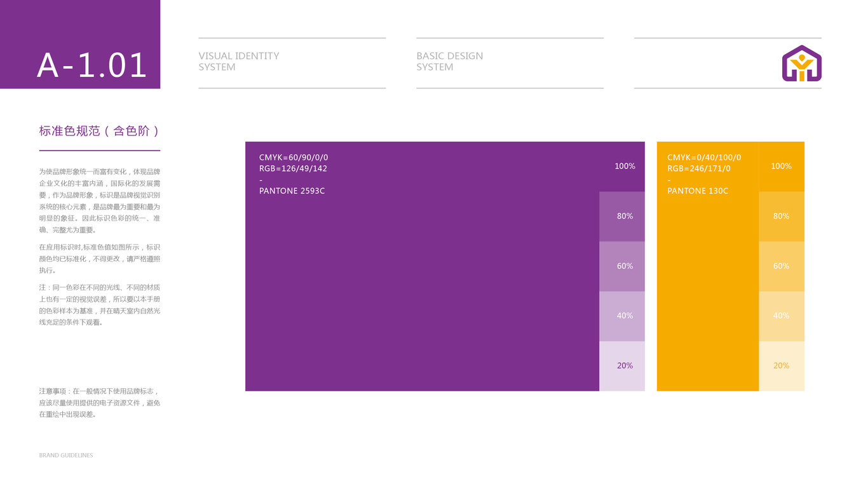Select the purple 40% tint swatch
Viewport: 868px width, 488px height.
pyautogui.click(x=622, y=316)
